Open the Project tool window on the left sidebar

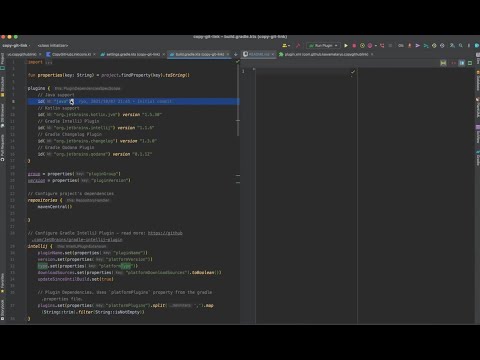point(2,61)
